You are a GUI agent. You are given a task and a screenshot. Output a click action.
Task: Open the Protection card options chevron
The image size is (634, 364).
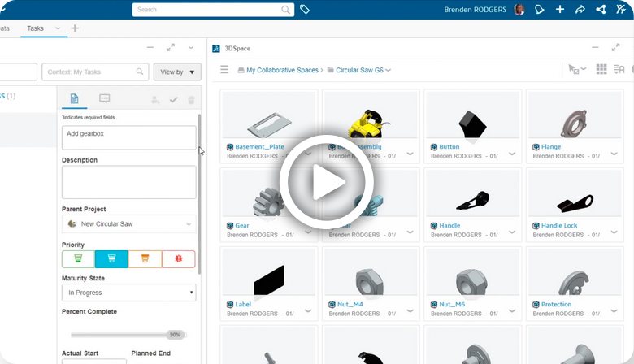[614, 310]
